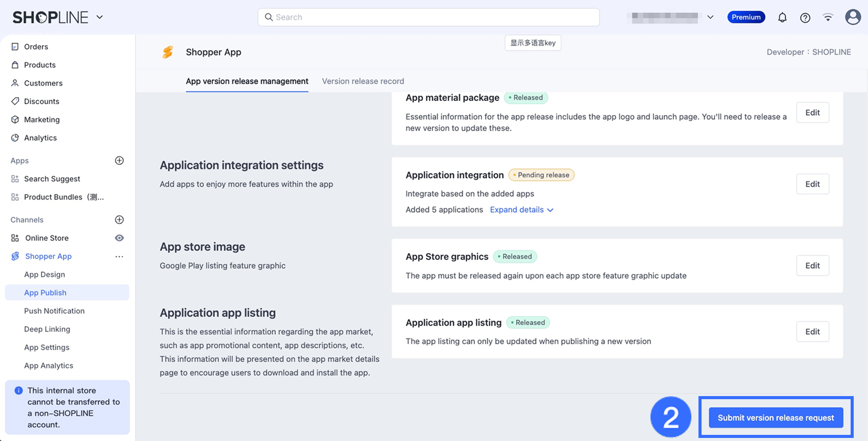
Task: Go to Analytics in sidebar
Action: [40, 138]
